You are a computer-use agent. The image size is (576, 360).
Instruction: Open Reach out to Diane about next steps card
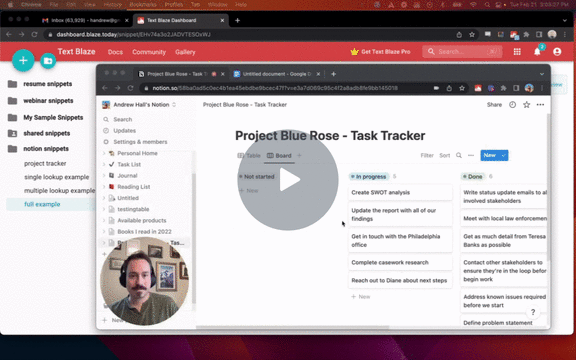coord(400,281)
